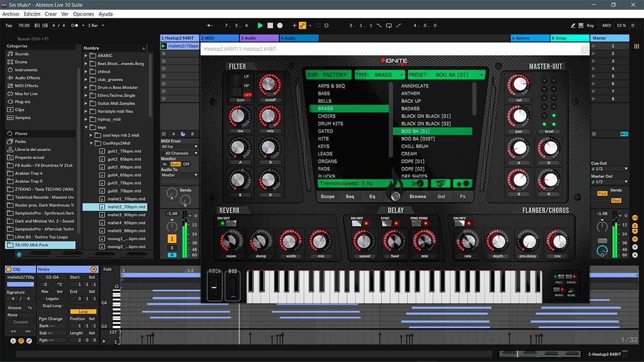Viewport: 644px width, 362px height.
Task: Open the All Channels dropdown
Action: 180,153
